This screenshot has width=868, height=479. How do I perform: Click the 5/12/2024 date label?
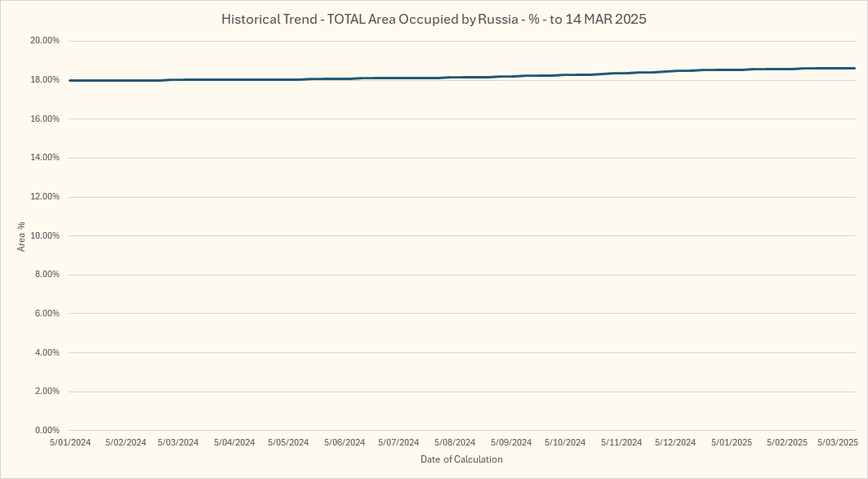pos(675,442)
